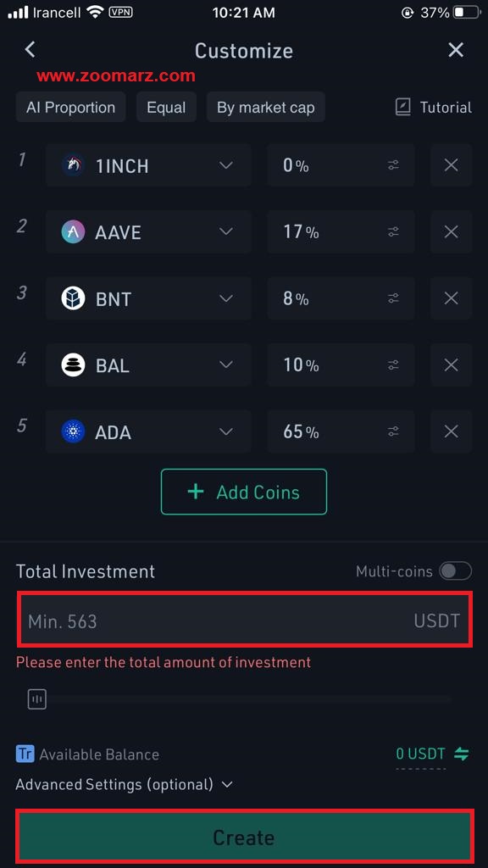Image resolution: width=488 pixels, height=868 pixels.
Task: Choose the By market cap option
Action: coord(265,108)
